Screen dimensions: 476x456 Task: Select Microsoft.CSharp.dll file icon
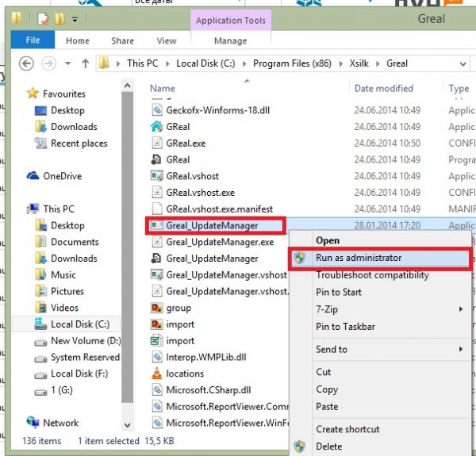(156, 390)
